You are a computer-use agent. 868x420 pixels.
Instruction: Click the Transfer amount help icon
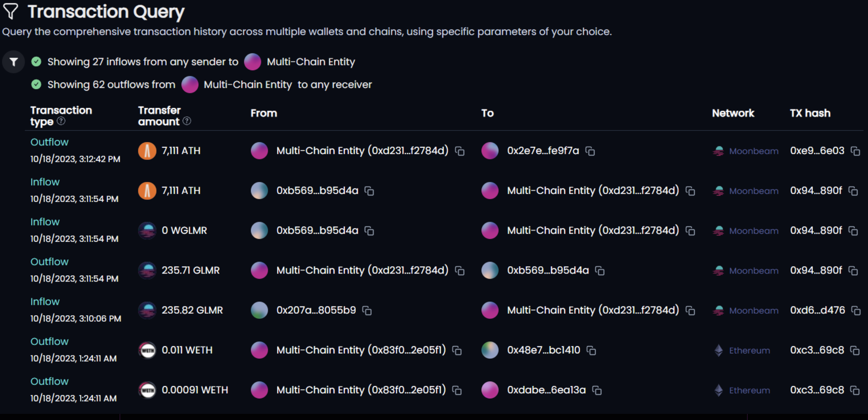click(x=187, y=121)
